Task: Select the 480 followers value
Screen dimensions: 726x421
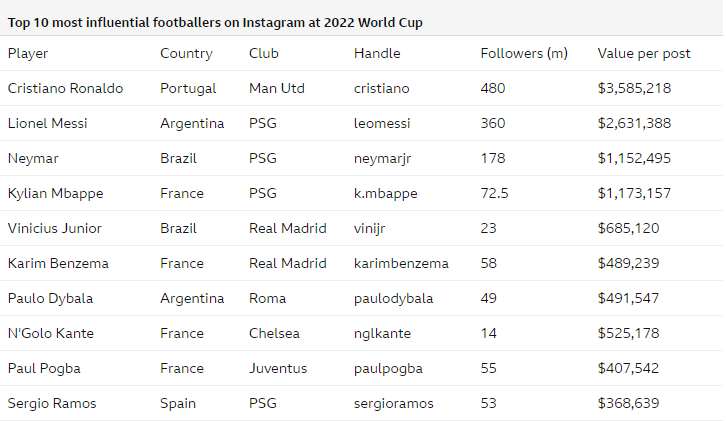Action: pyautogui.click(x=493, y=88)
